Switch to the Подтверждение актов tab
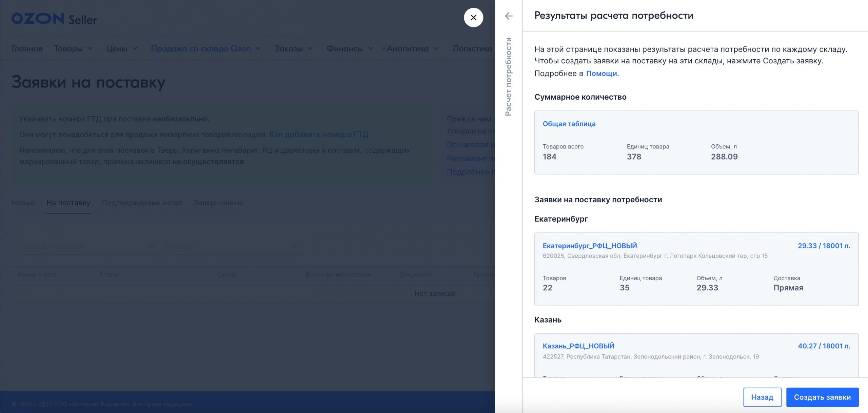Image resolution: width=868 pixels, height=413 pixels. pos(142,203)
